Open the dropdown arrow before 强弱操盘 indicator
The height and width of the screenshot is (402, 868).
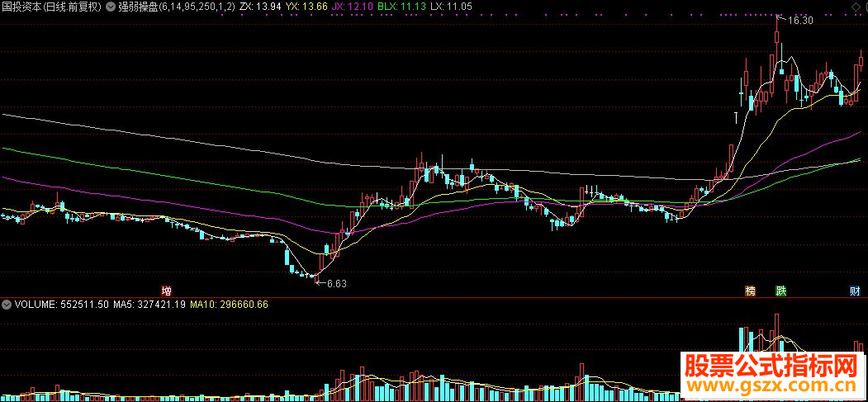coord(110,7)
